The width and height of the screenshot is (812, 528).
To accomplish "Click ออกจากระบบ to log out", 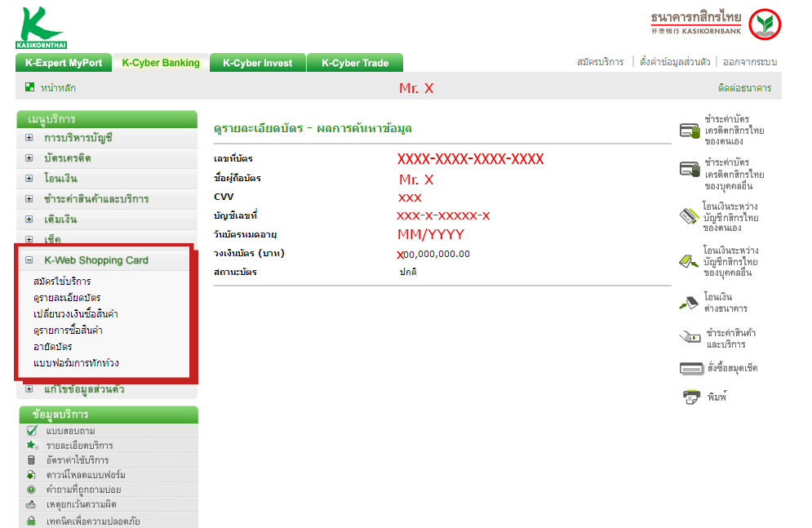I will (x=750, y=61).
